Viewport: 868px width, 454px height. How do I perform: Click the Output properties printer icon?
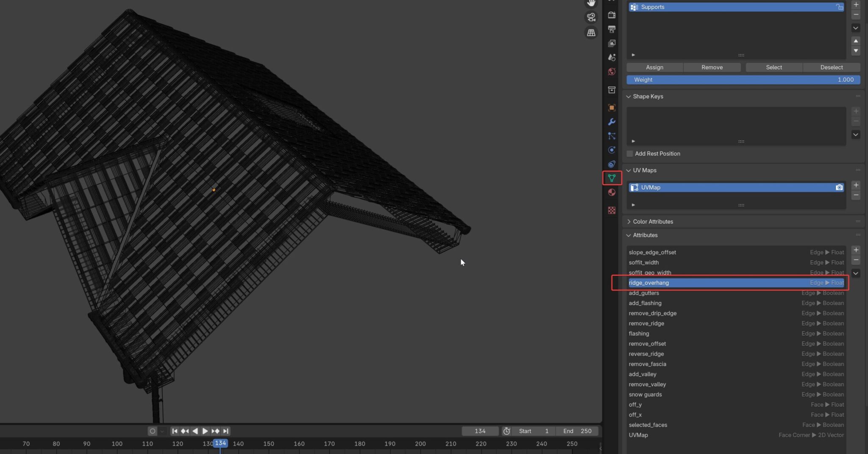(x=612, y=29)
